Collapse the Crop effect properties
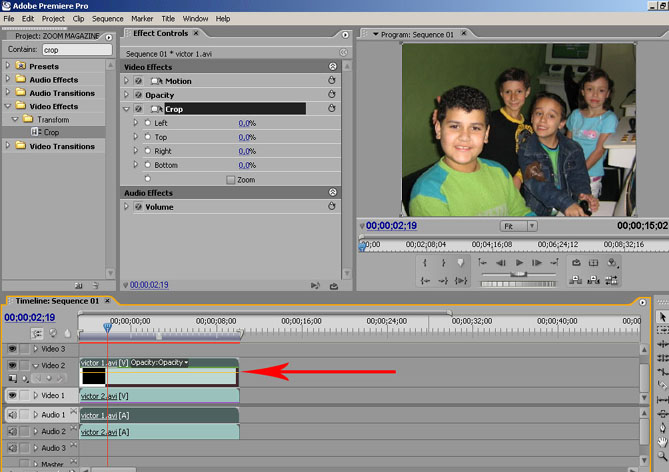This screenshot has width=669, height=472. pos(126,109)
